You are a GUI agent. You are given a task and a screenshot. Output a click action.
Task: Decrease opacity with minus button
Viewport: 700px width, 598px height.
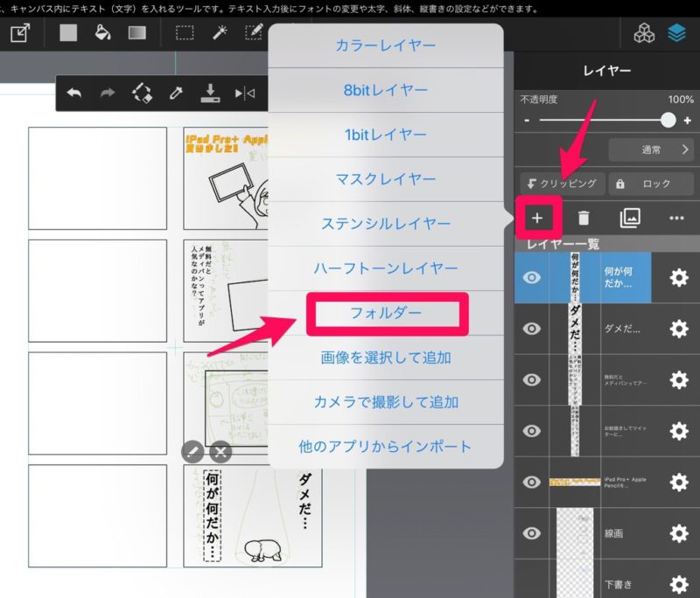[x=527, y=121]
